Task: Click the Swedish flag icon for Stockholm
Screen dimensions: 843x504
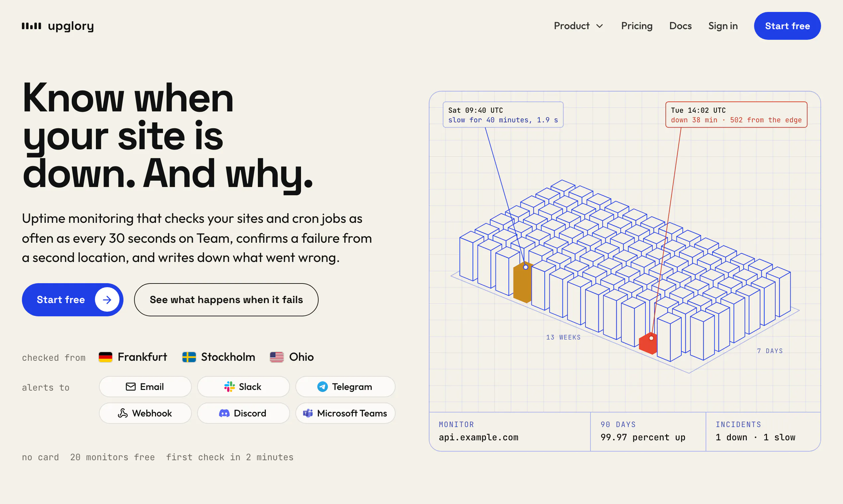Action: pos(189,357)
